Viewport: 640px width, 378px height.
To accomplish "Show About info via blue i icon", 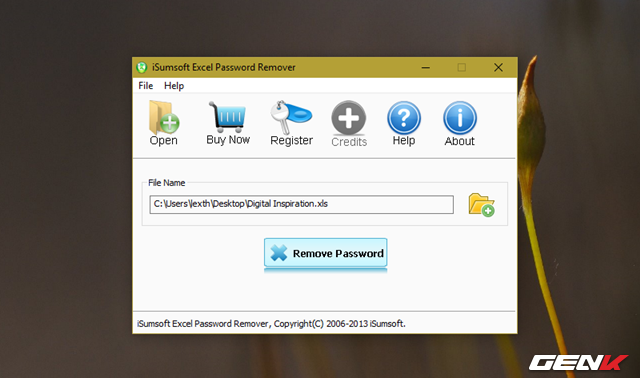I will point(460,118).
